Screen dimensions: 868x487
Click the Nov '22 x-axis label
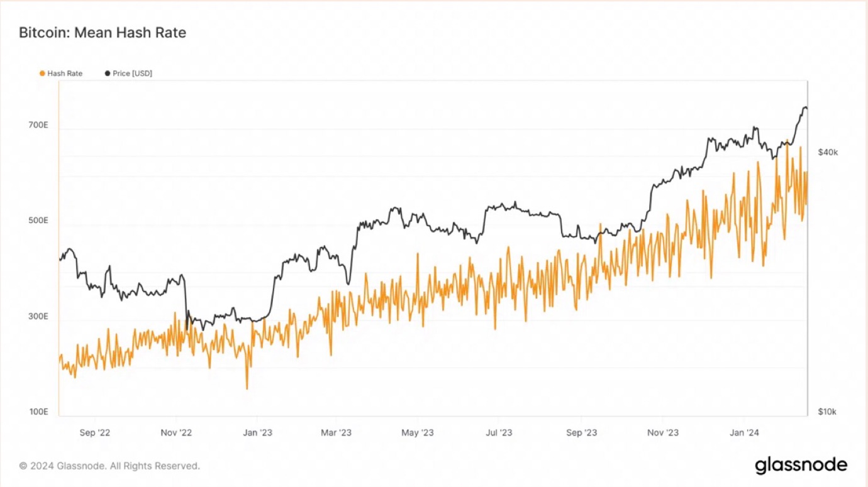click(x=176, y=432)
